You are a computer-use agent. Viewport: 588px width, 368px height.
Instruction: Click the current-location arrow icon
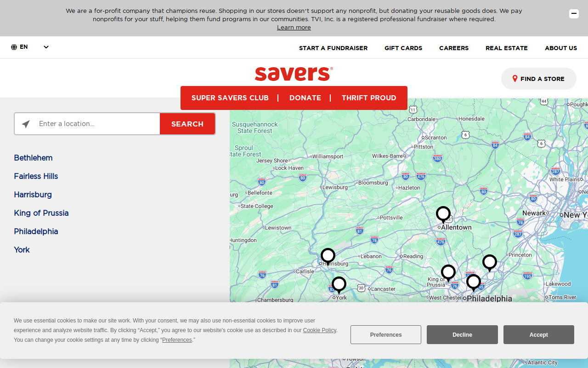coord(26,124)
